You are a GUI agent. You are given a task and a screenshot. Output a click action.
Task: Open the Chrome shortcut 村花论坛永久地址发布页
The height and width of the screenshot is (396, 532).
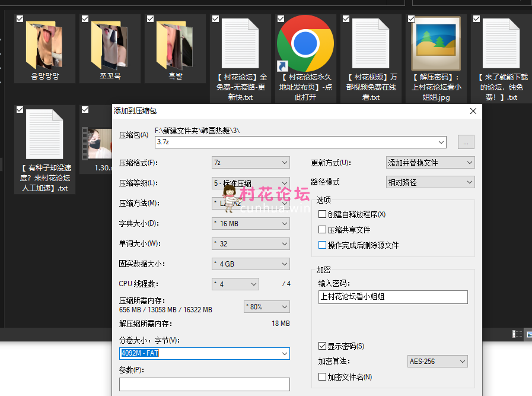[305, 43]
